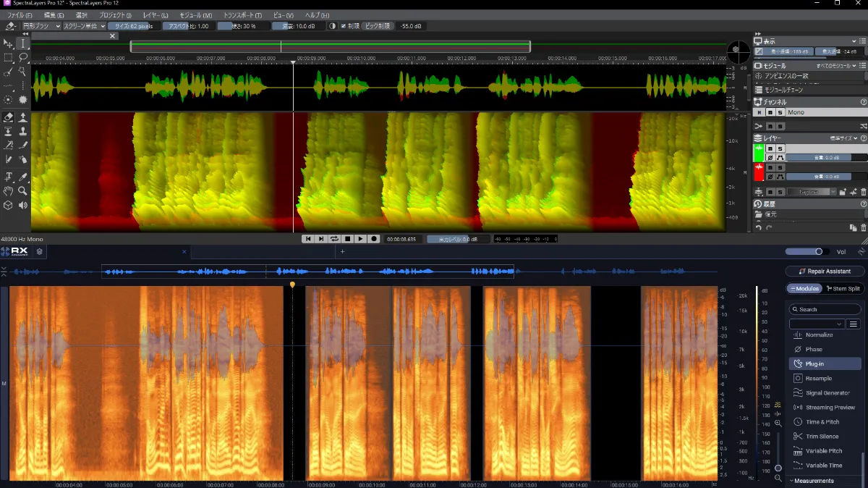Select the Plug-in module in RX

click(x=825, y=363)
